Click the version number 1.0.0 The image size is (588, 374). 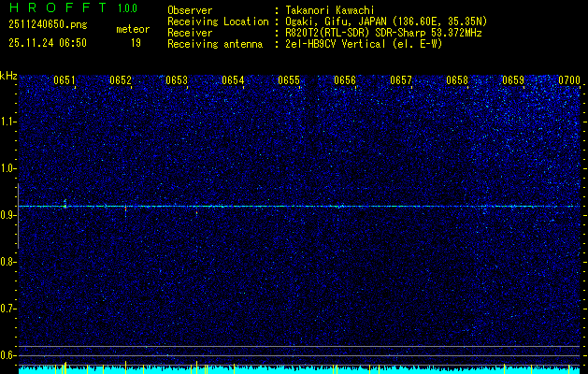[127, 7]
